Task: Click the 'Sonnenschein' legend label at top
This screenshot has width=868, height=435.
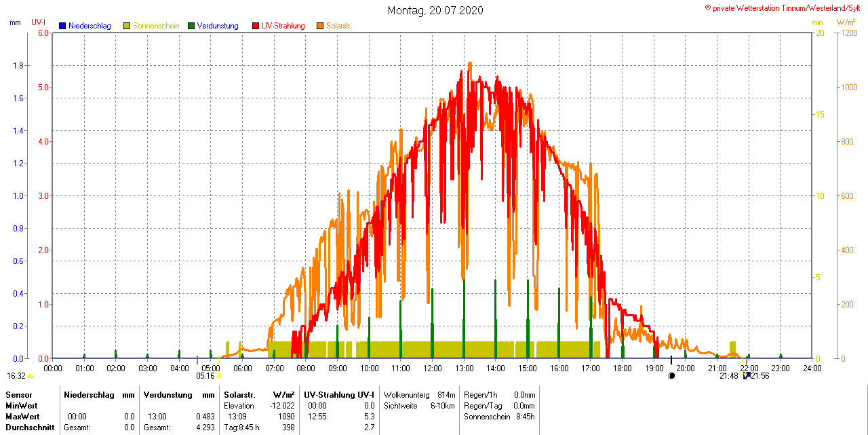Action: pyautogui.click(x=156, y=26)
